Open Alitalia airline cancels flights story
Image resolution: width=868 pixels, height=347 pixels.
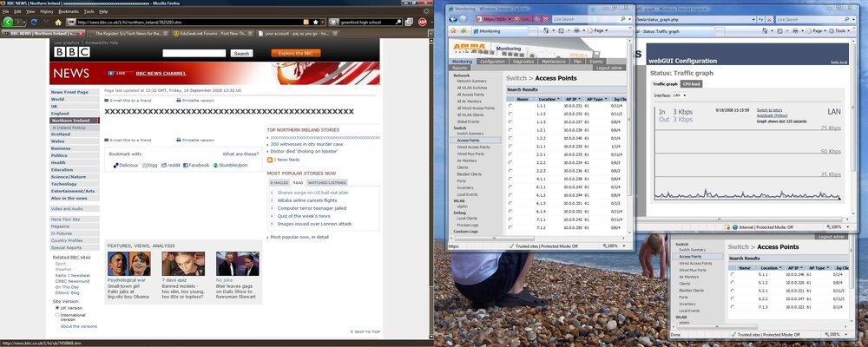coord(307,200)
